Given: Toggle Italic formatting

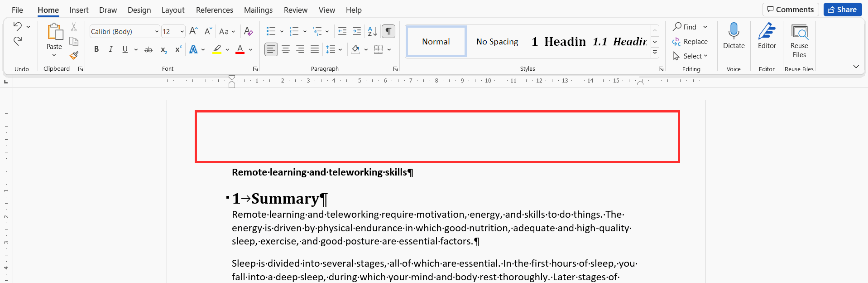Looking at the screenshot, I should click(110, 49).
